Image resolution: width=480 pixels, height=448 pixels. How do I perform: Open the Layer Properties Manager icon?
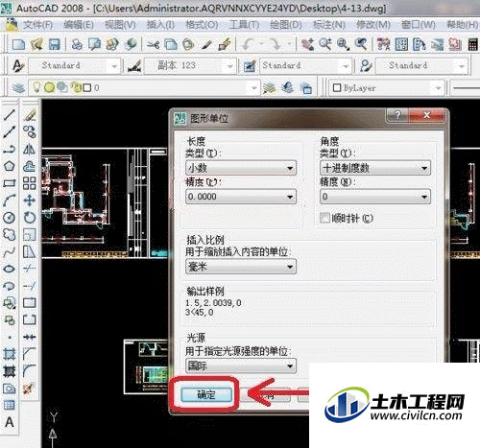pos(18,87)
